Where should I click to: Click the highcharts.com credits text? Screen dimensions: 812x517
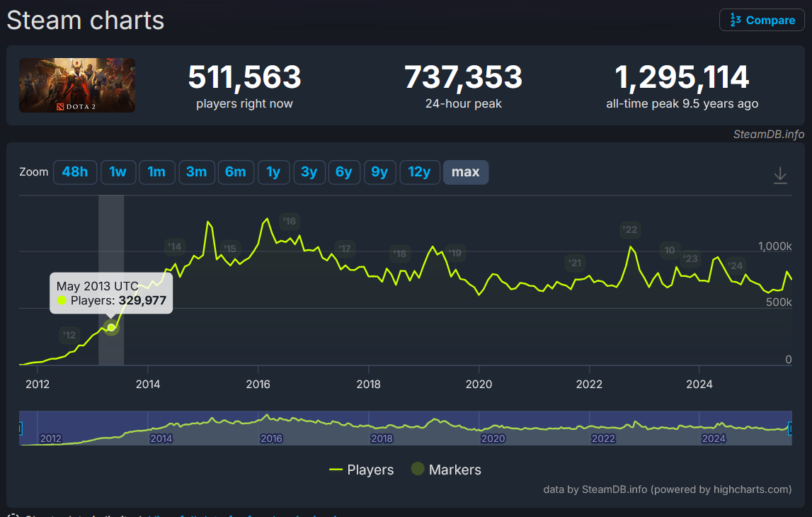click(668, 489)
